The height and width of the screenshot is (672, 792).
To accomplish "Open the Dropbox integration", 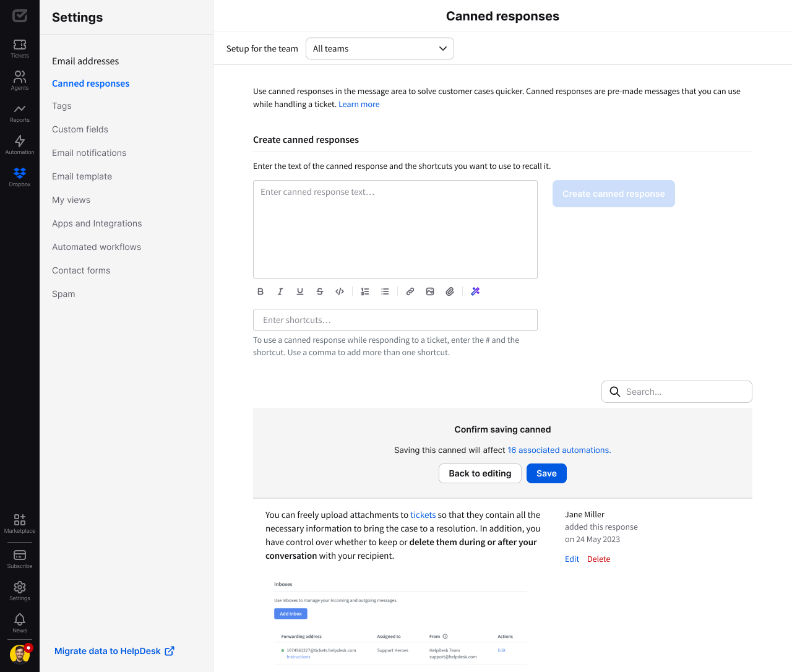I will click(20, 177).
